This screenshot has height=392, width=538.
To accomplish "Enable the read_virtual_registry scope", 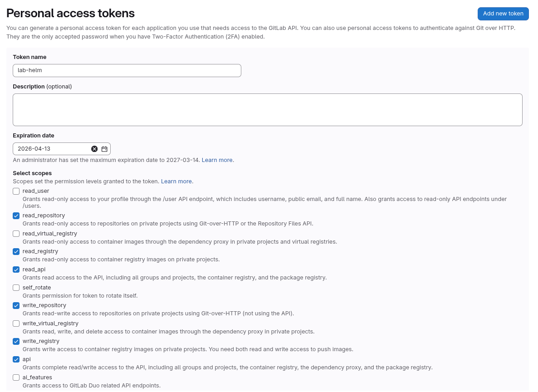I will coord(16,233).
